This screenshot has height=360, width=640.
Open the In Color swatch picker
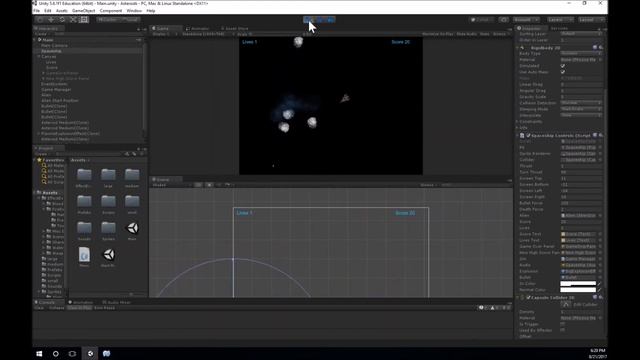[x=578, y=284]
